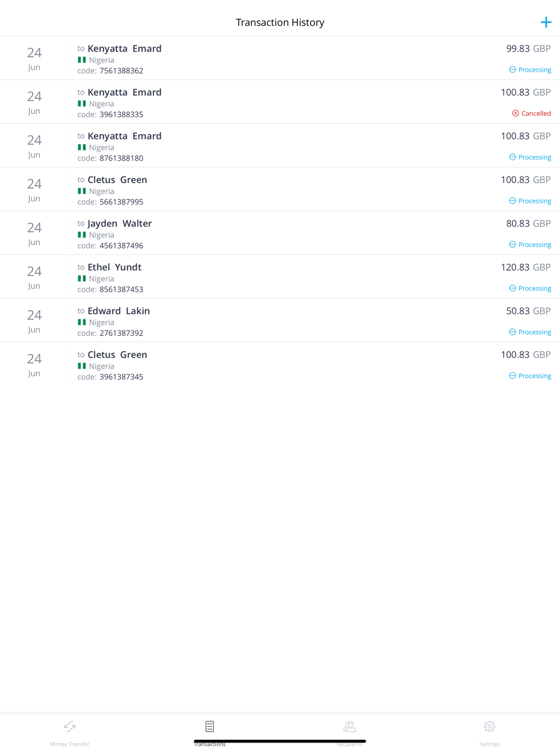This screenshot has height=747, width=560.
Task: Click Nigeria flag in Jayden Walter row
Action: click(82, 235)
